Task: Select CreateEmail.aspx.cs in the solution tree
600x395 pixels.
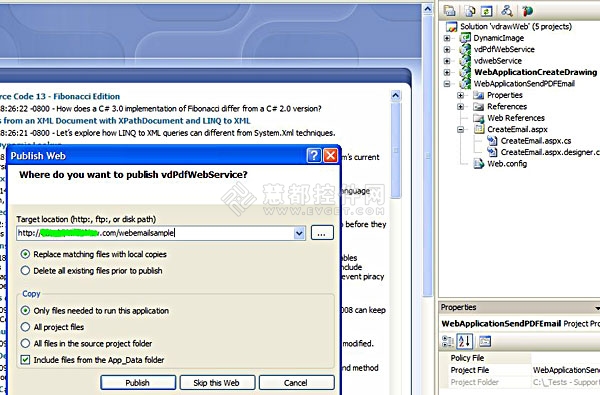Action: (536, 141)
